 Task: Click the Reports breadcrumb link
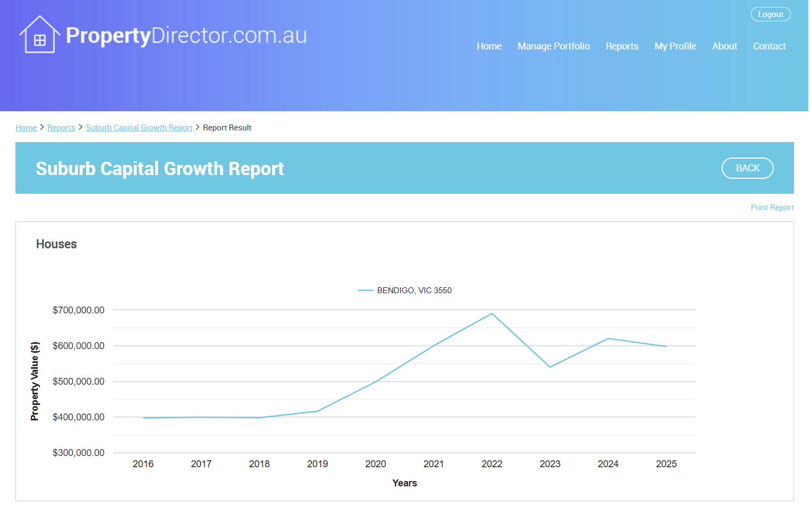coord(61,128)
